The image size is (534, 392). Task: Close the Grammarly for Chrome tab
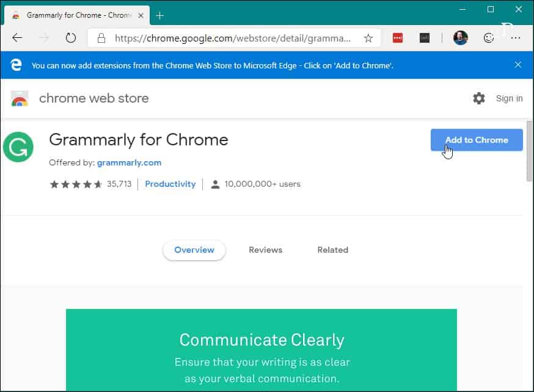pos(141,16)
